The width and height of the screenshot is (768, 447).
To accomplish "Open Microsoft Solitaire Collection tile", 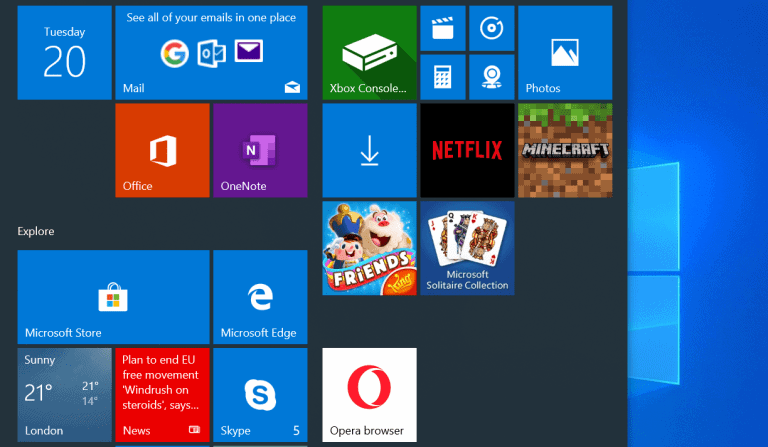I will point(467,248).
